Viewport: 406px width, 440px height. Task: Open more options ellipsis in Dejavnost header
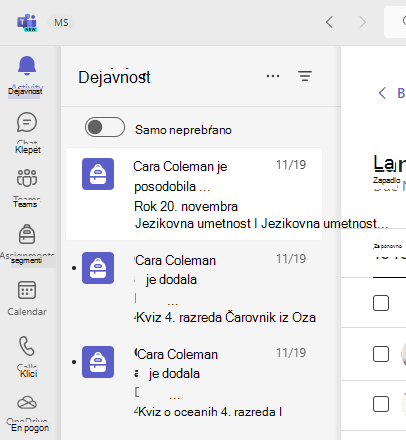[273, 76]
